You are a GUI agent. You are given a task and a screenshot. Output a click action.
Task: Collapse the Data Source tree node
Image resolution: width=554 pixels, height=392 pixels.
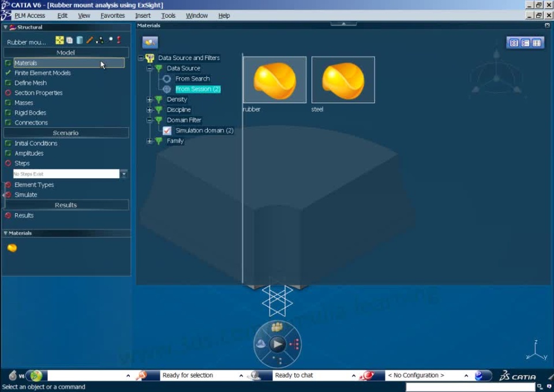pyautogui.click(x=149, y=68)
